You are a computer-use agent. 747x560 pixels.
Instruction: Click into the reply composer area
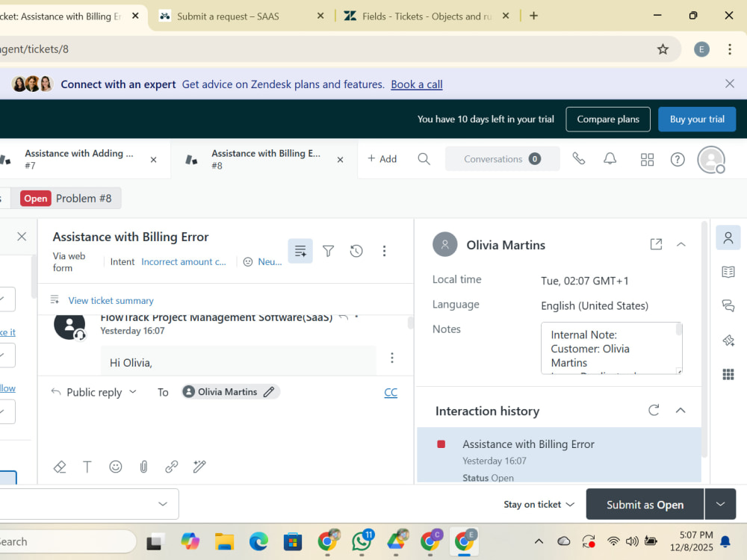coord(224,429)
